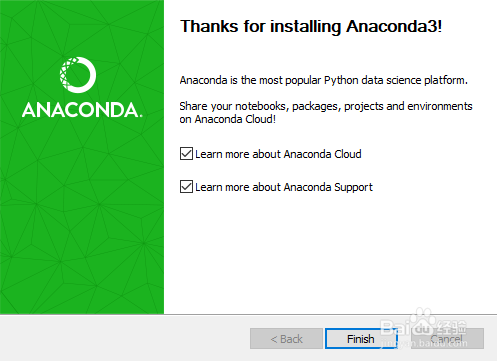Screen dimensions: 497x361
Task: Click the 'on Anaconda Cloud!' text line
Action: click(228, 119)
